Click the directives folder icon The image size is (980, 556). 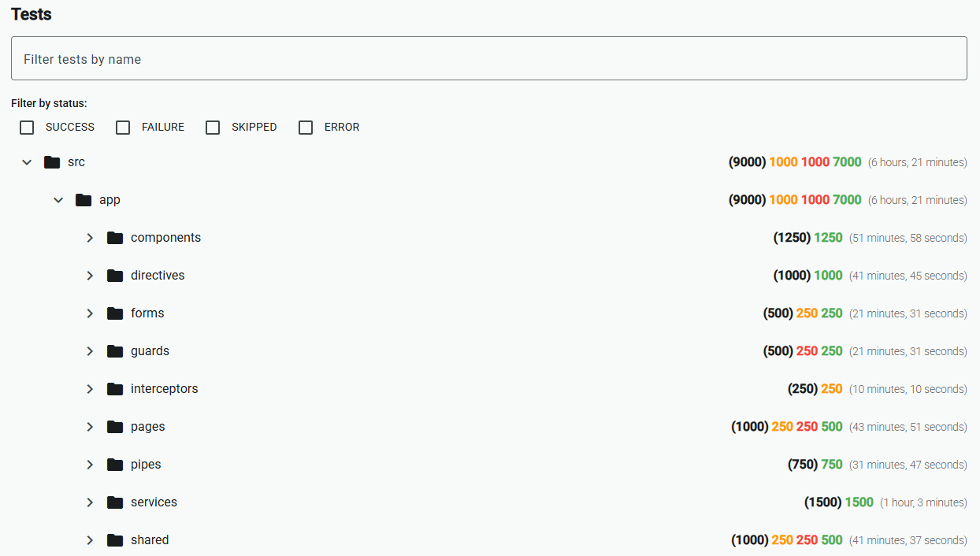point(115,276)
